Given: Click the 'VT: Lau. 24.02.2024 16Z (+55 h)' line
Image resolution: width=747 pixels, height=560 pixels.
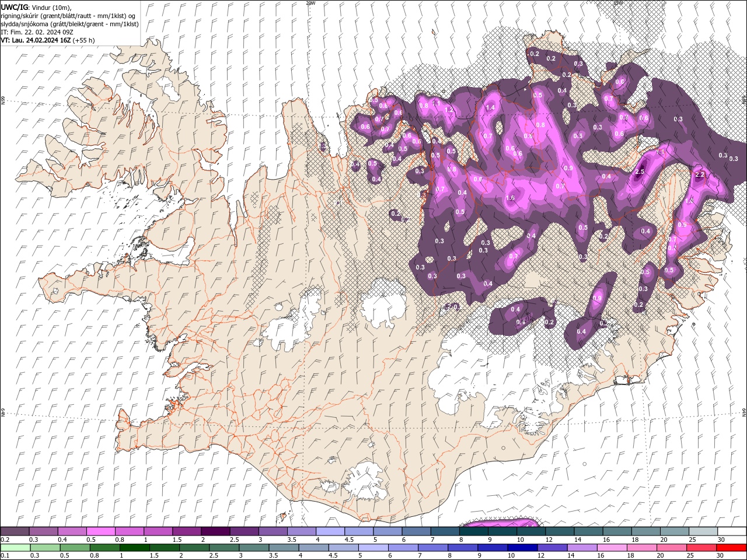Looking at the screenshot, I should point(48,40).
